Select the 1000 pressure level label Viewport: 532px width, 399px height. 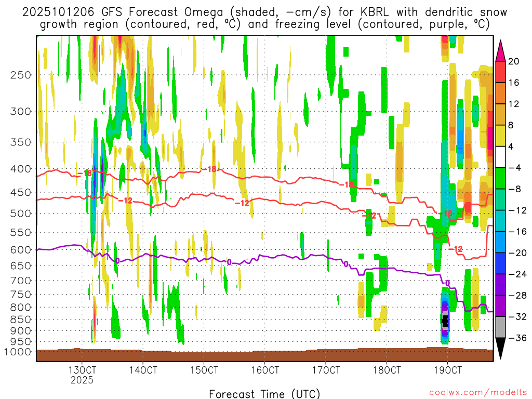click(x=18, y=352)
